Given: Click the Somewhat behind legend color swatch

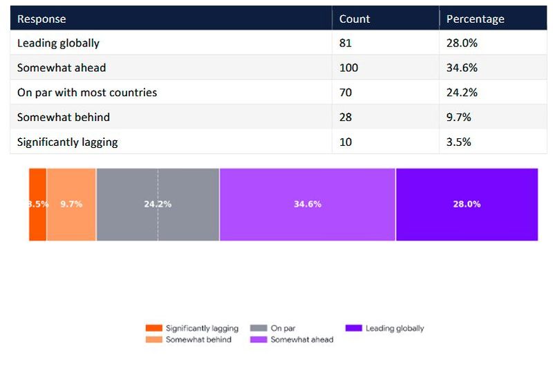Looking at the screenshot, I should tap(153, 339).
